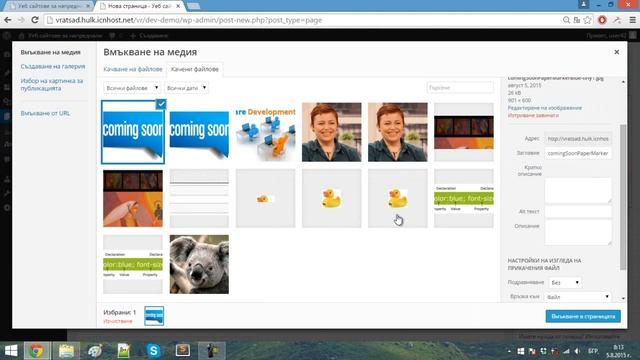
Task: Click the volume icon in system tray
Action: (577, 351)
